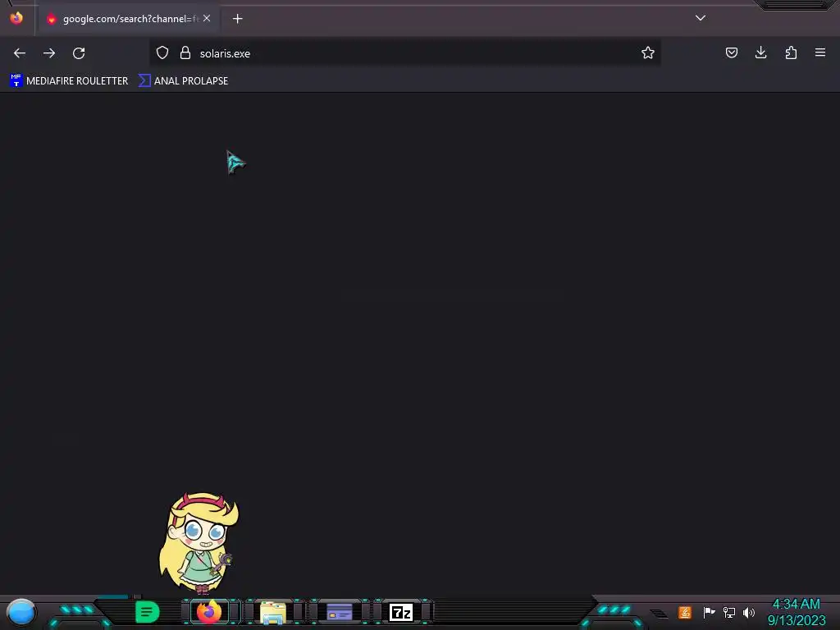
Task: Open File Explorer from the taskbar
Action: 272,612
